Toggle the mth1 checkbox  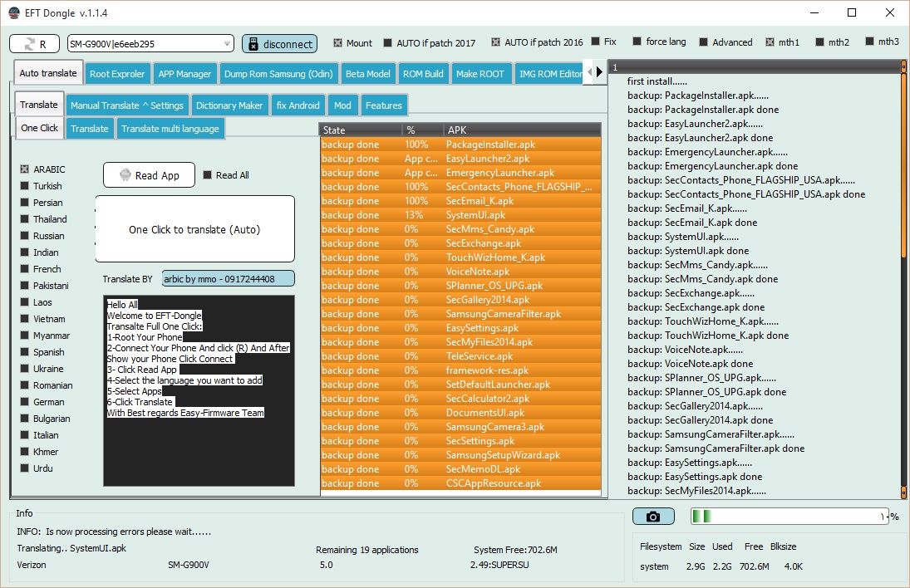pyautogui.click(x=770, y=42)
